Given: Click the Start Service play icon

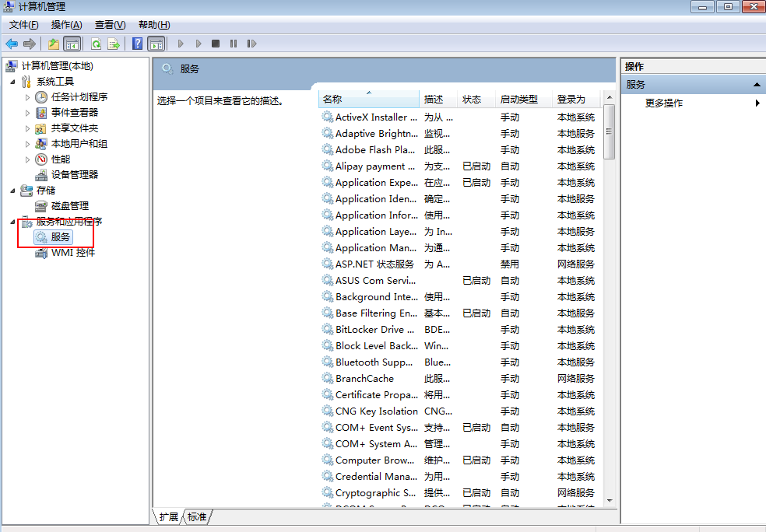Looking at the screenshot, I should [x=181, y=44].
